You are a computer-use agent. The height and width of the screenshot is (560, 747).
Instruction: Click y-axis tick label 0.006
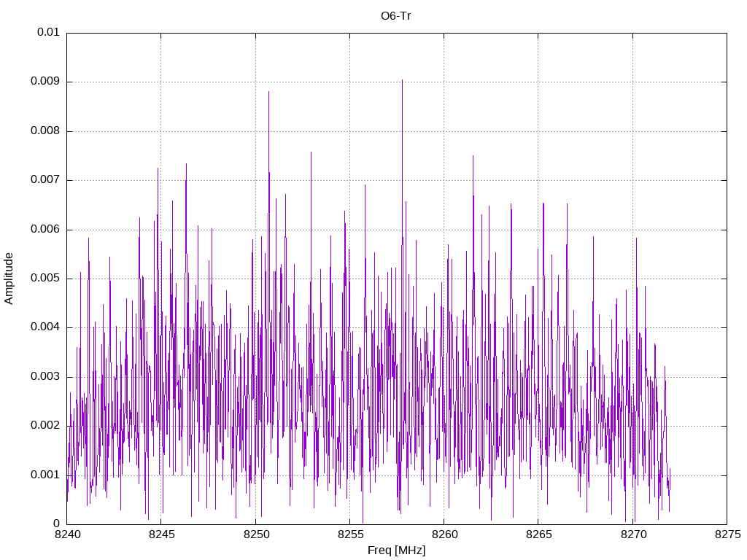(x=45, y=229)
